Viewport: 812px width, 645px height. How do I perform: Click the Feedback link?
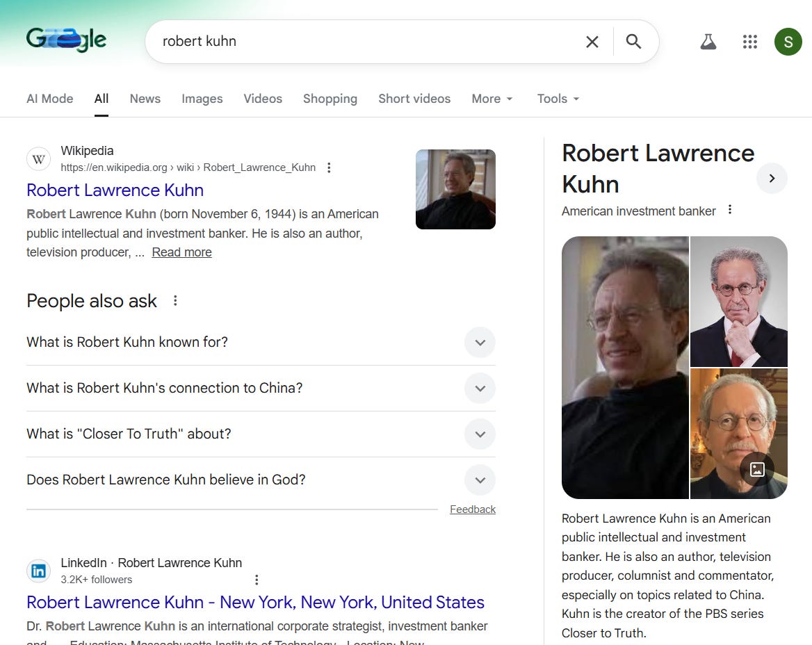tap(472, 509)
